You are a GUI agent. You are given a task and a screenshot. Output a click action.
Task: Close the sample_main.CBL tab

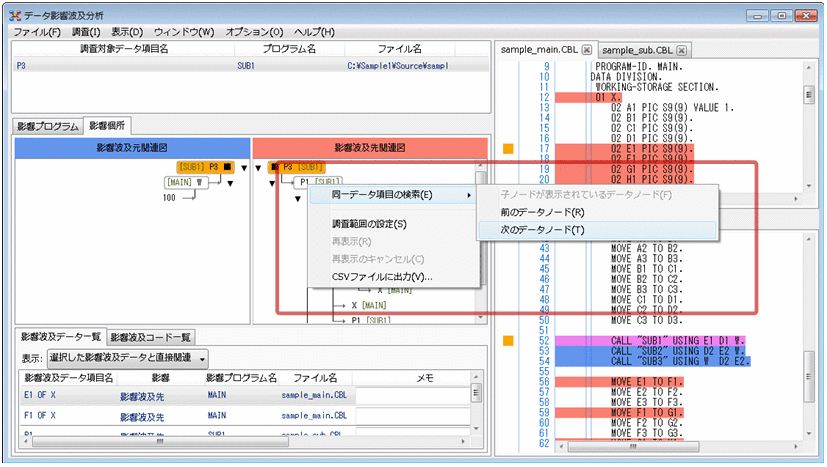(x=586, y=50)
